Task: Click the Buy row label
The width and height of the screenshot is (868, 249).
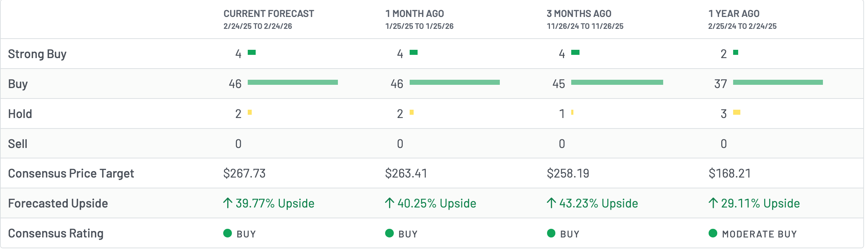Action: 18,84
